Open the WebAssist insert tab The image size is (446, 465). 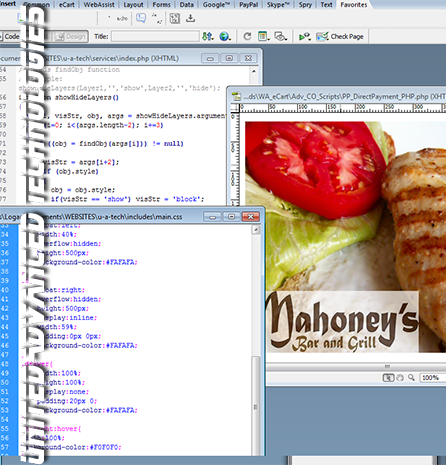click(x=99, y=5)
